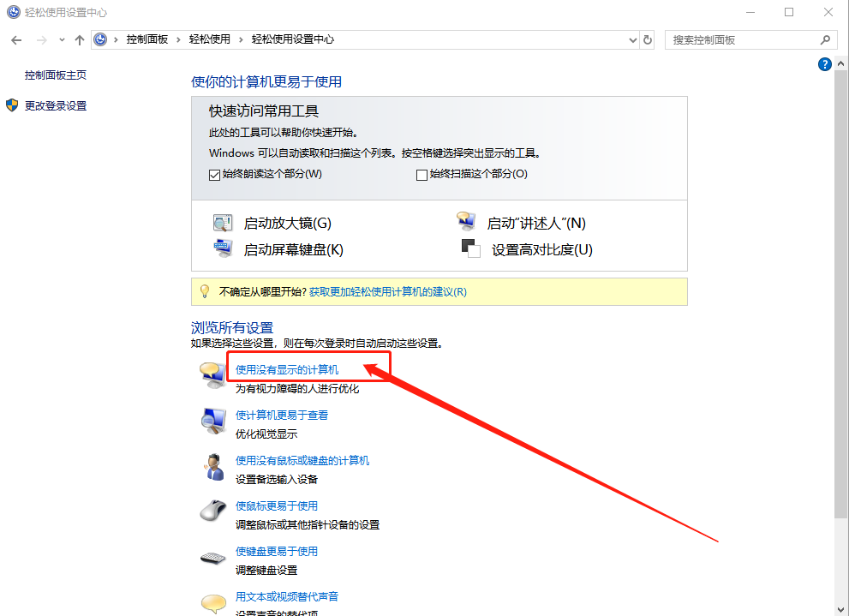
Task: Click inside the 搜索控制面板 search box
Action: [745, 39]
